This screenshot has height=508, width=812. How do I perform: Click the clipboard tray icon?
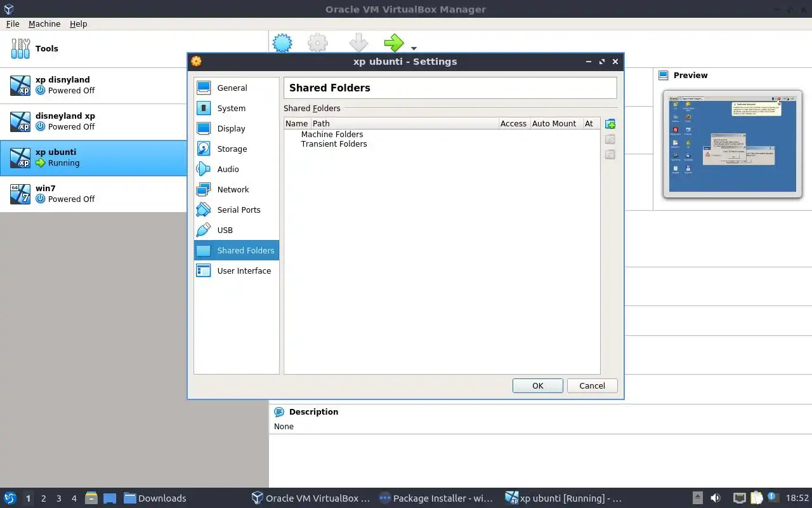point(756,498)
